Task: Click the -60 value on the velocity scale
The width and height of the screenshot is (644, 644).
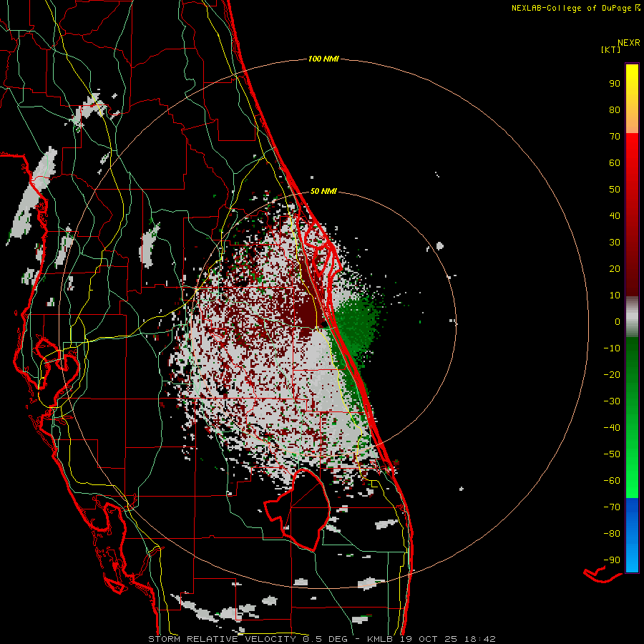Action: point(612,481)
